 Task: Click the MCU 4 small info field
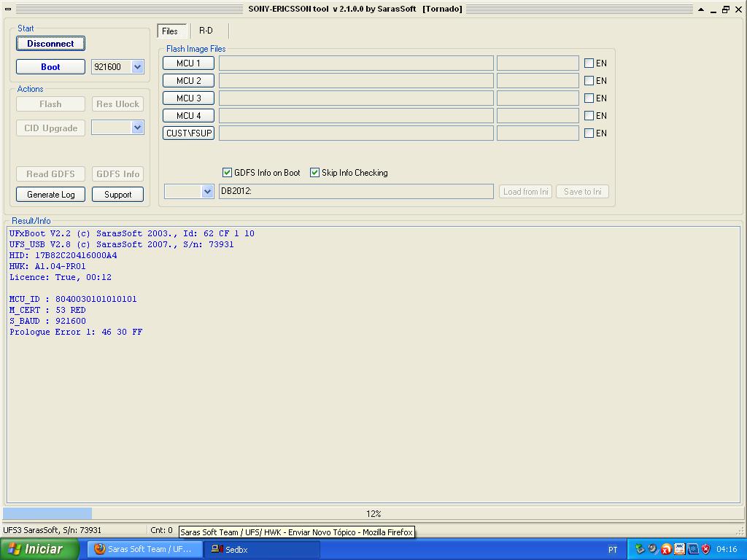click(538, 116)
